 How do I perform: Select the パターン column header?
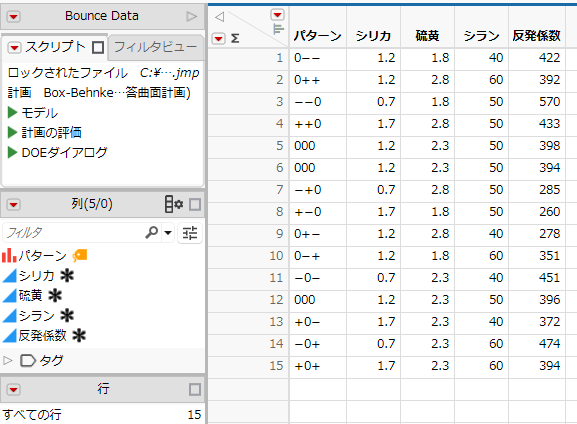318,36
